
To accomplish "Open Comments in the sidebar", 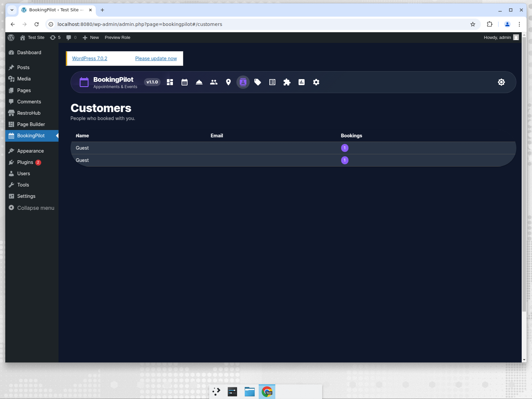I will pos(32,102).
